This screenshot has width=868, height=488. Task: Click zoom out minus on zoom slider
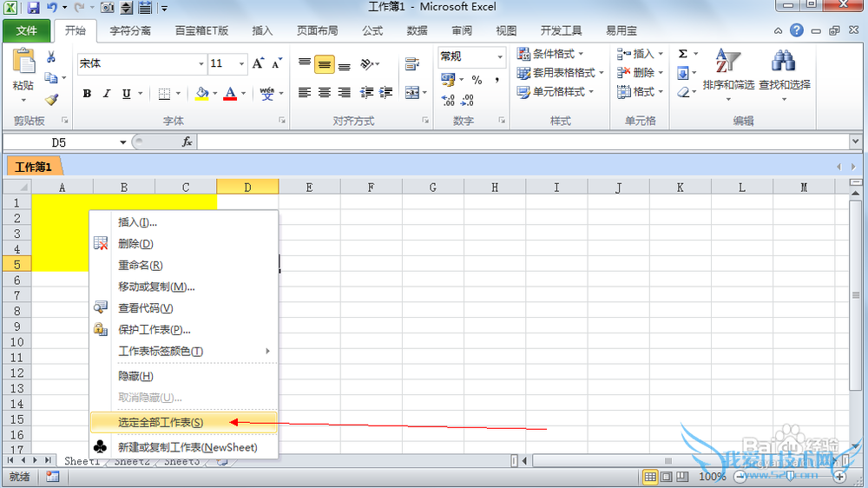[x=740, y=477]
